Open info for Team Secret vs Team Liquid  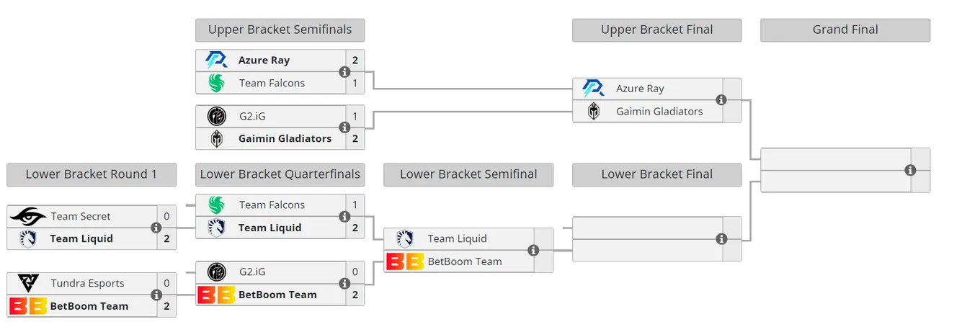(156, 228)
